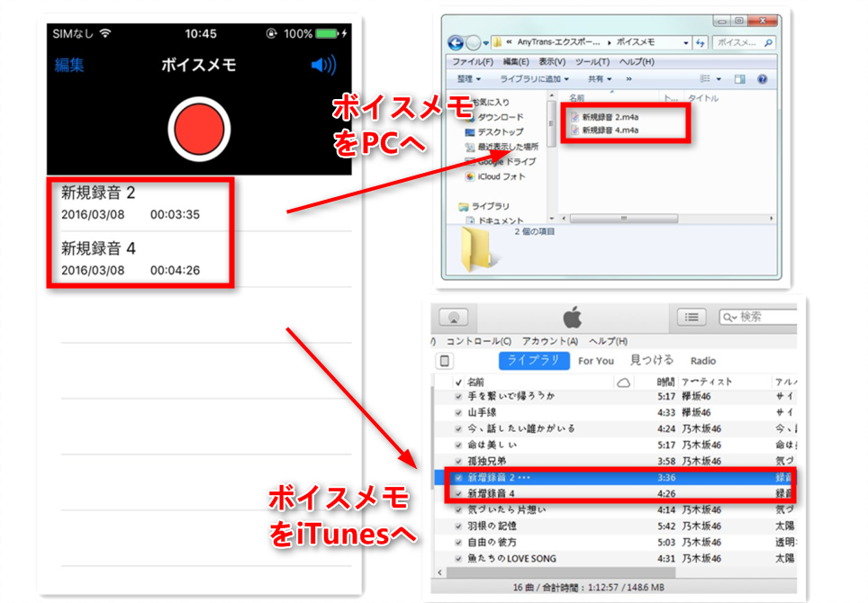This screenshot has height=603, width=868.
Task: Uncheck the song 命は美しい
Action: pos(458,445)
